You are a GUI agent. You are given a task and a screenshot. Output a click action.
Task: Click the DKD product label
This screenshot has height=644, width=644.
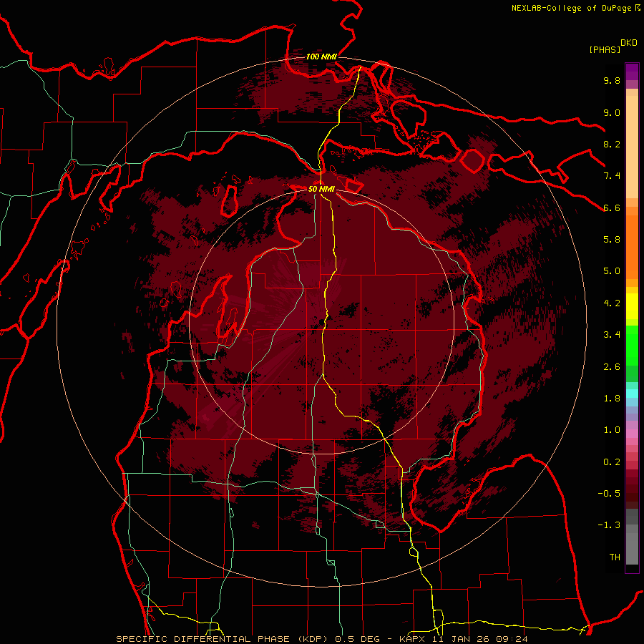pos(628,43)
